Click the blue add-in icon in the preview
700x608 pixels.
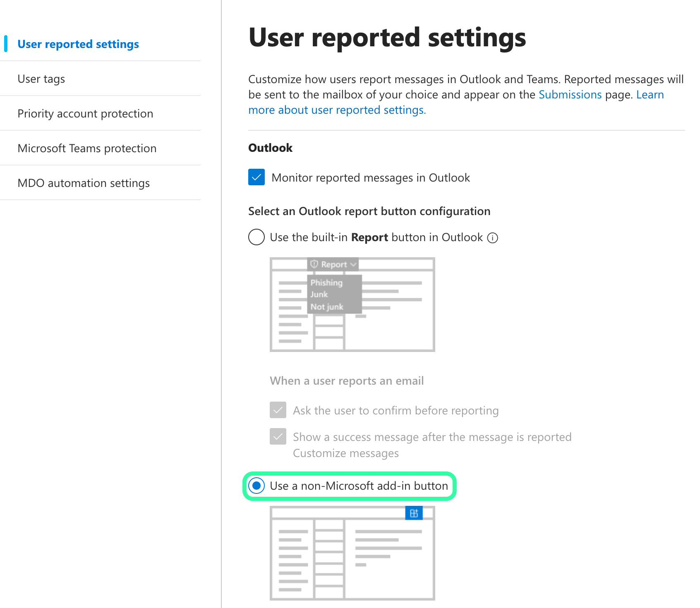click(x=414, y=513)
